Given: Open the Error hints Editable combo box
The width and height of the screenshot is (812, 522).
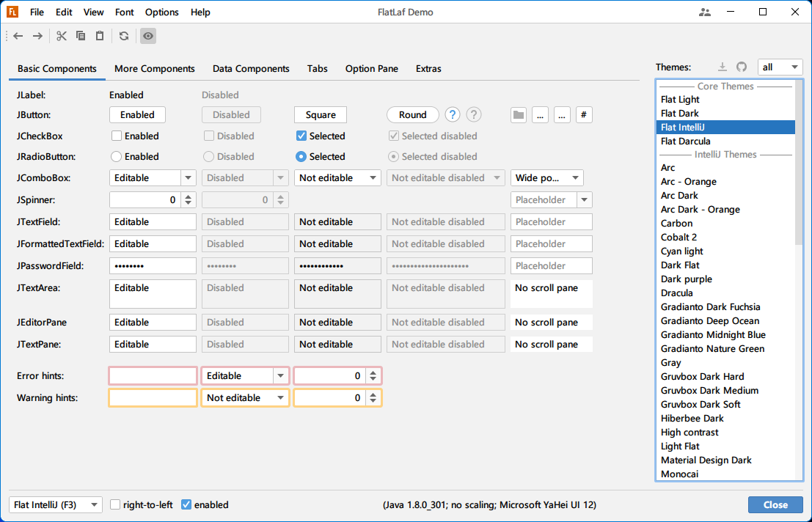Looking at the screenshot, I should click(x=246, y=376).
